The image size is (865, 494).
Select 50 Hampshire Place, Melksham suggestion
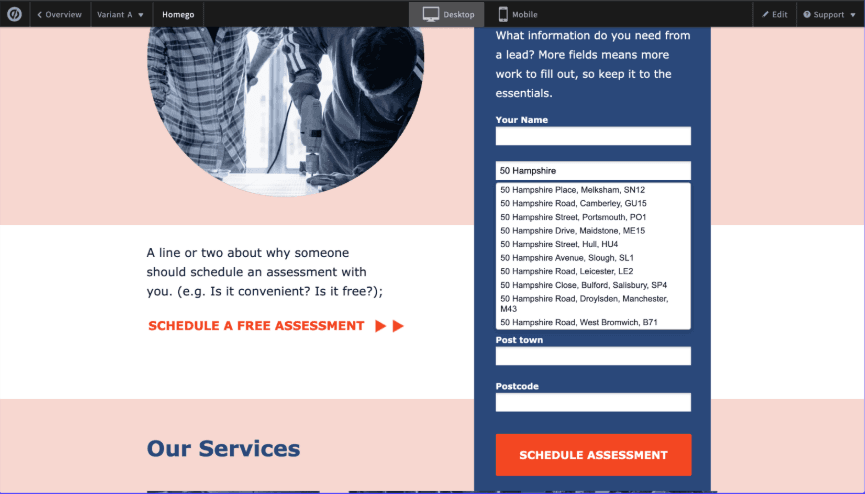(x=572, y=190)
